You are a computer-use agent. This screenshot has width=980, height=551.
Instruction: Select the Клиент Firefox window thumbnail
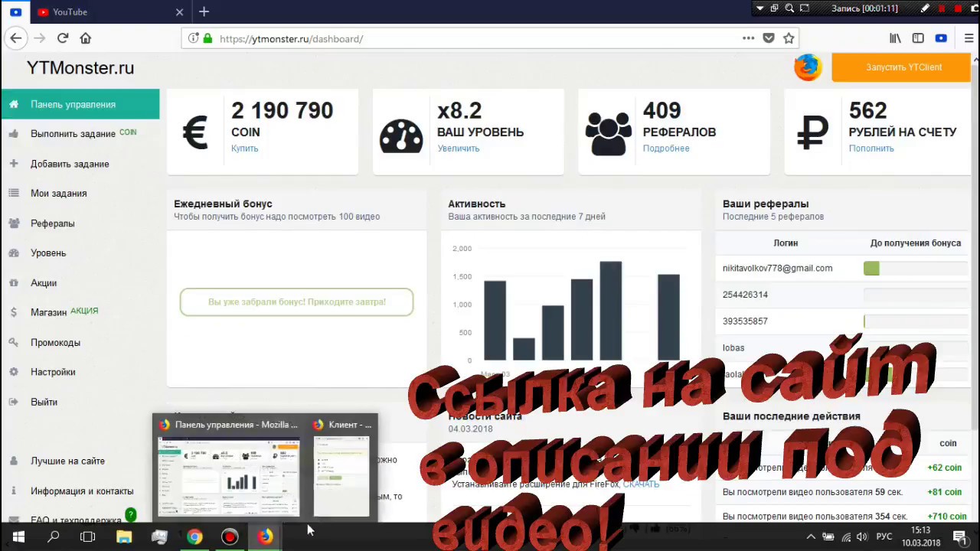pyautogui.click(x=341, y=468)
